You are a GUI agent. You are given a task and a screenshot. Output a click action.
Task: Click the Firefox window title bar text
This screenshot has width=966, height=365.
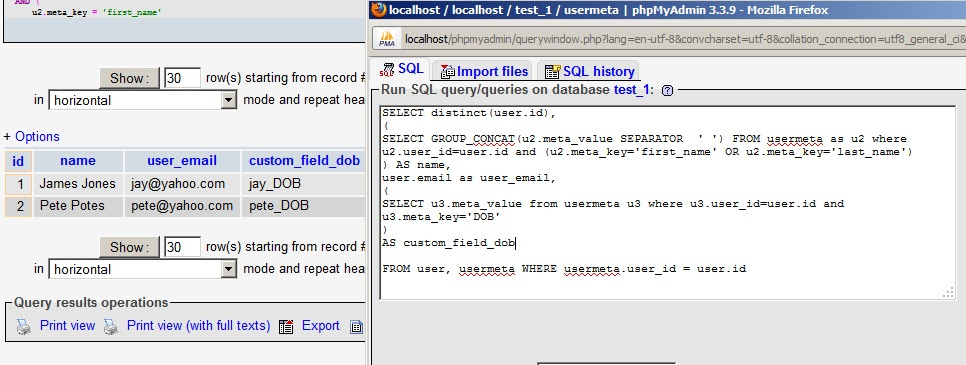[609, 10]
